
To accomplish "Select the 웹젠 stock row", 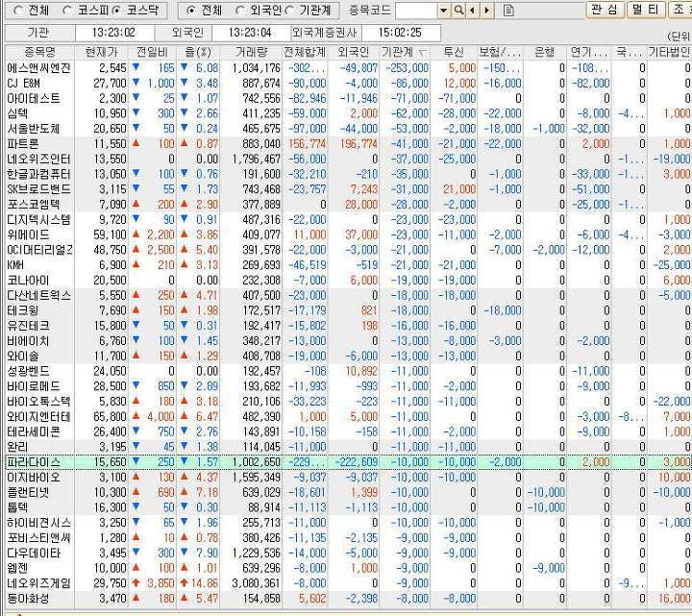I will click(348, 568).
